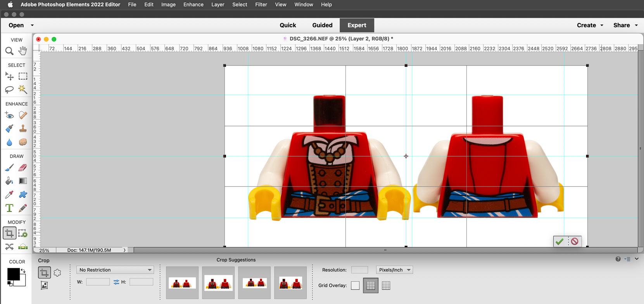The width and height of the screenshot is (644, 304).
Task: Select the Straighten tool
Action: coord(23,247)
